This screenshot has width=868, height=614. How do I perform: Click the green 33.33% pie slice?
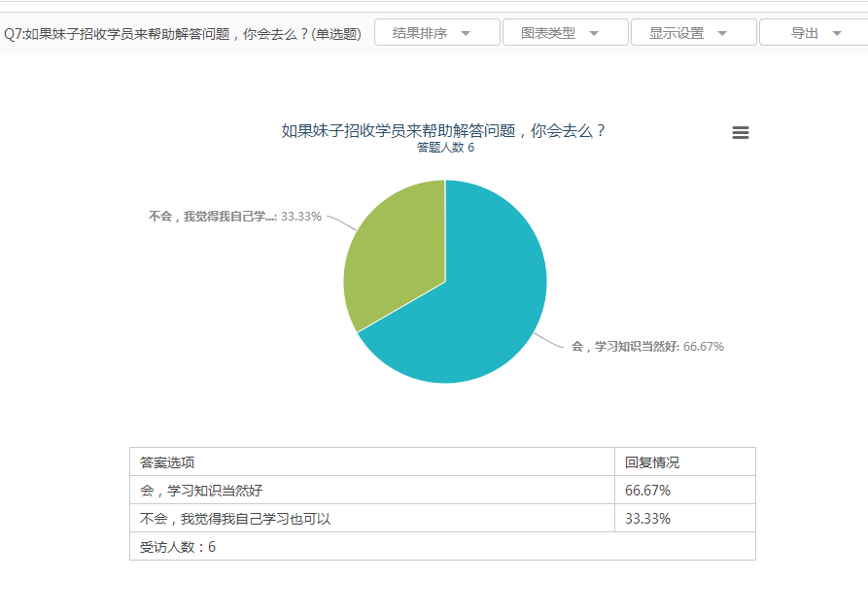pos(389,262)
